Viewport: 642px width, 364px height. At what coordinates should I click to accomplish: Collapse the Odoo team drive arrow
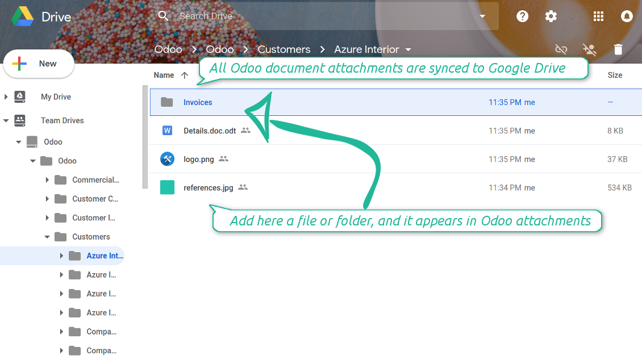pyautogui.click(x=18, y=142)
